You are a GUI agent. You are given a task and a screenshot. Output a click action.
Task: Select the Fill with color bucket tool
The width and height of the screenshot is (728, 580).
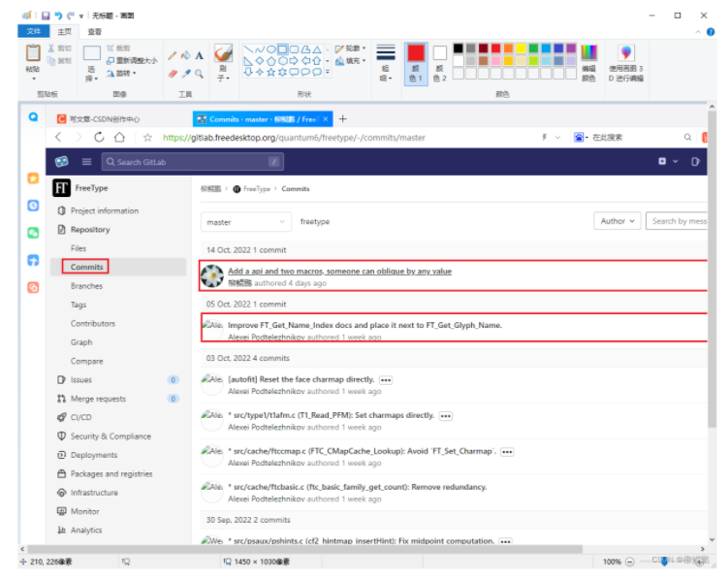186,55
